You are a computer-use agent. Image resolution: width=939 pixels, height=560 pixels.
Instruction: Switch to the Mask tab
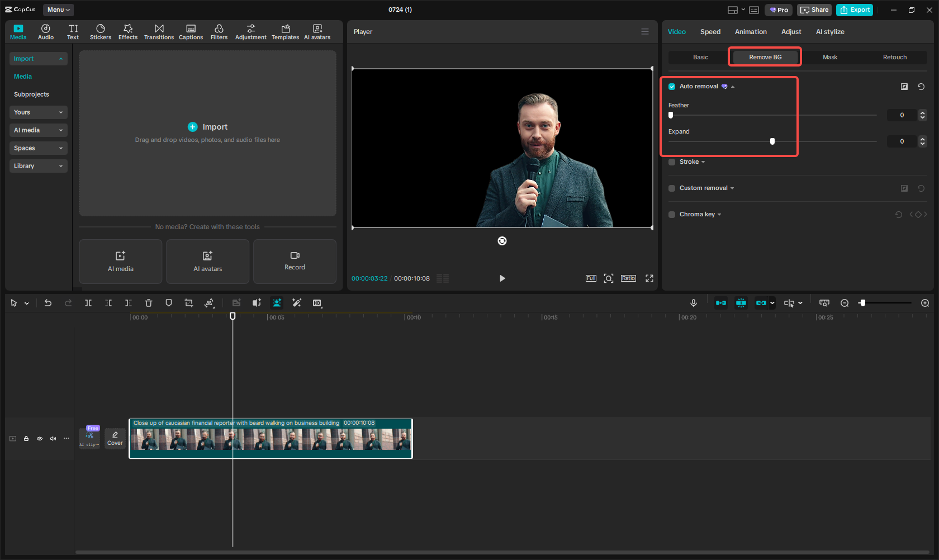[x=830, y=56]
